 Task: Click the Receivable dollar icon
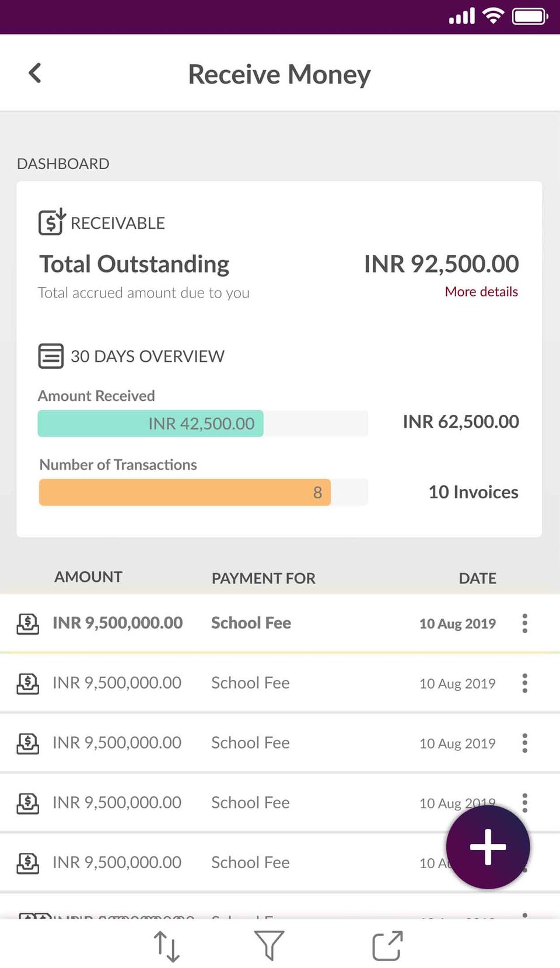pyautogui.click(x=51, y=222)
